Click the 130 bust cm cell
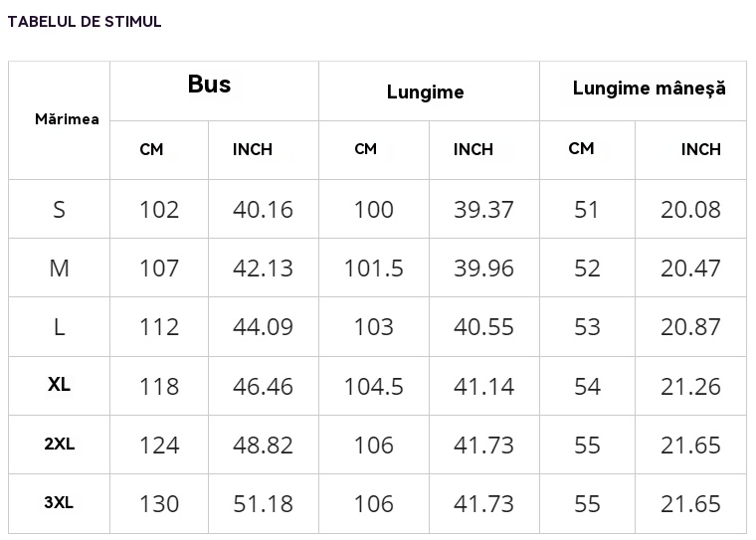 tap(159, 504)
